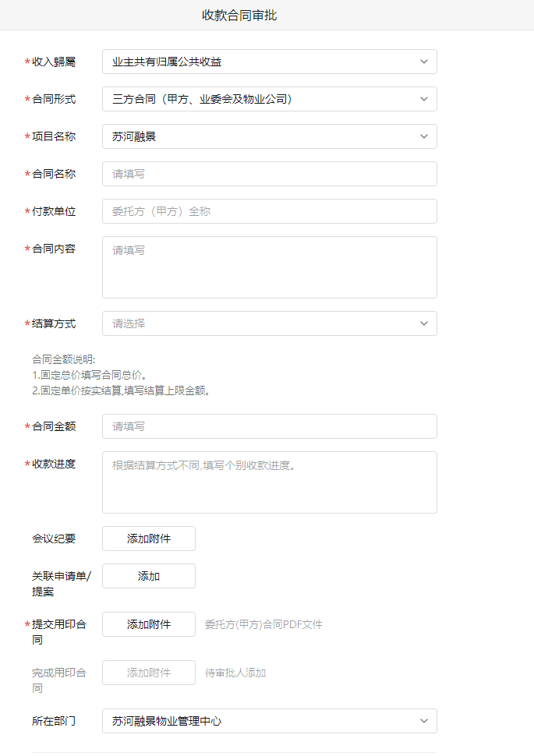
Task: 点击结算方式的请选择下拉框
Action: [x=269, y=323]
